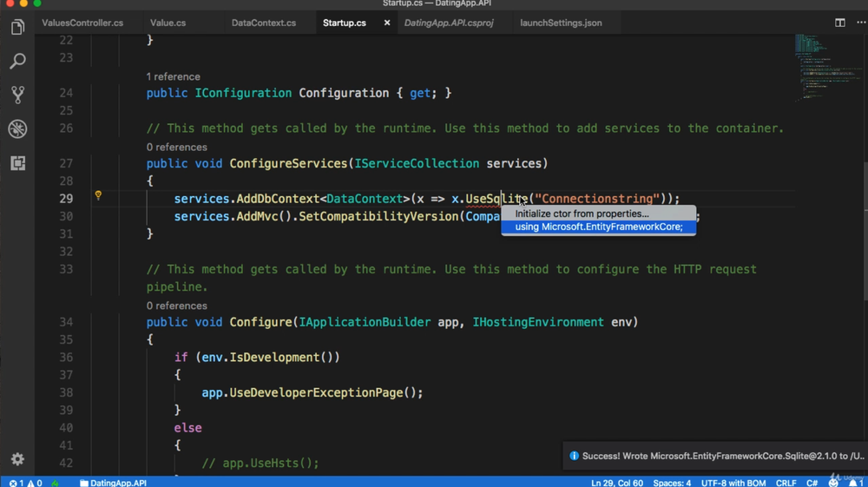Open the Manage gear menu
The image size is (868, 487).
17,458
